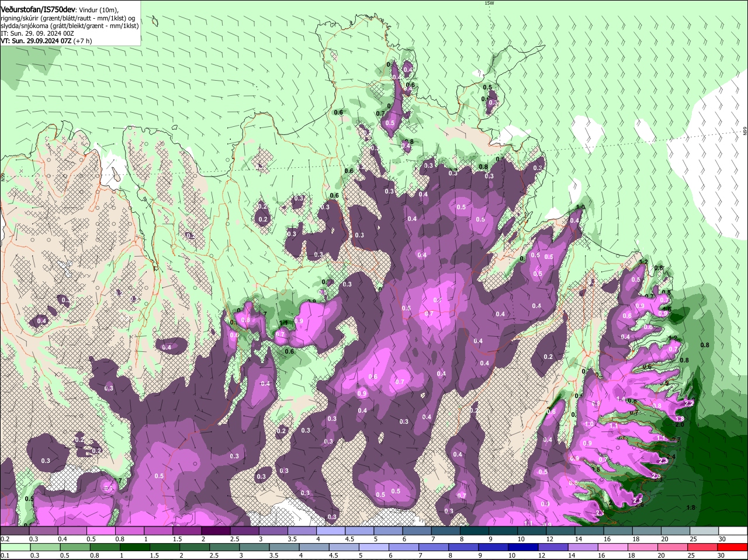Click the '1.4' precipitation value on the map
Viewport: 748px width, 560px height.
coord(621,399)
